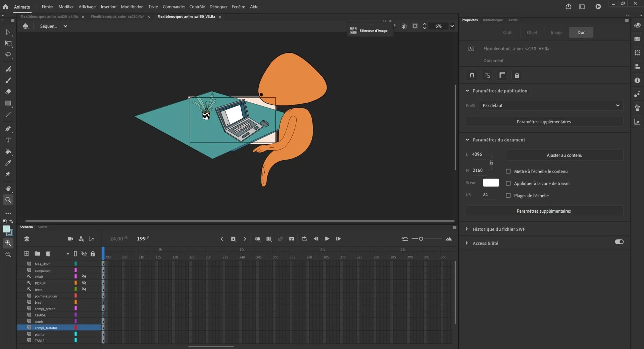The height and width of the screenshot is (349, 644).
Task: Click the Ajuster au contenu button
Action: pos(564,155)
